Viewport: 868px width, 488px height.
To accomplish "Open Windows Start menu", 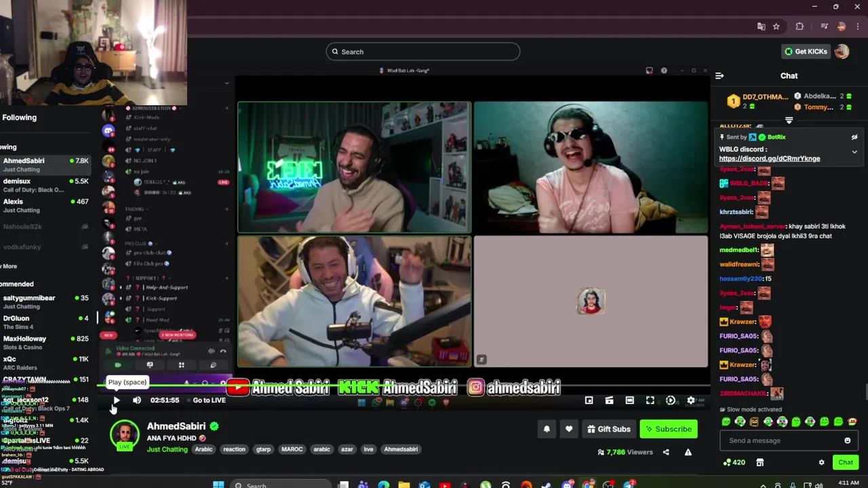I will click(x=218, y=485).
